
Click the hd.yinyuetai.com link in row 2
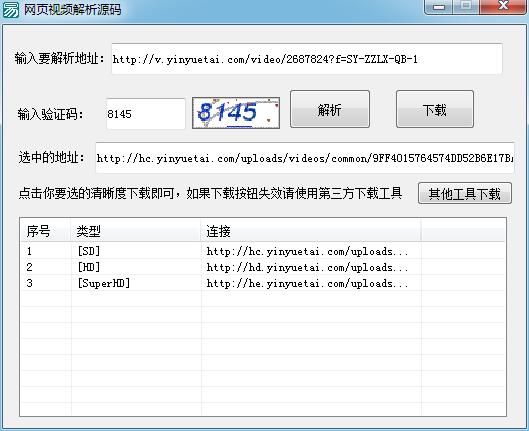click(307, 267)
